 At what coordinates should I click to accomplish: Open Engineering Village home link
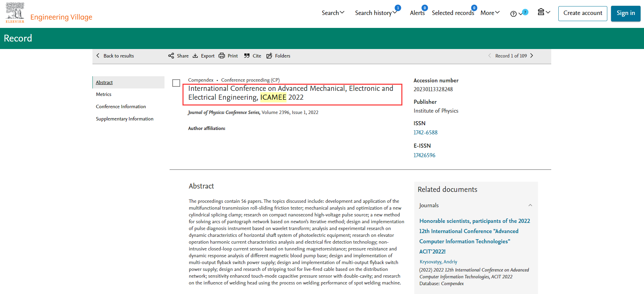click(61, 17)
